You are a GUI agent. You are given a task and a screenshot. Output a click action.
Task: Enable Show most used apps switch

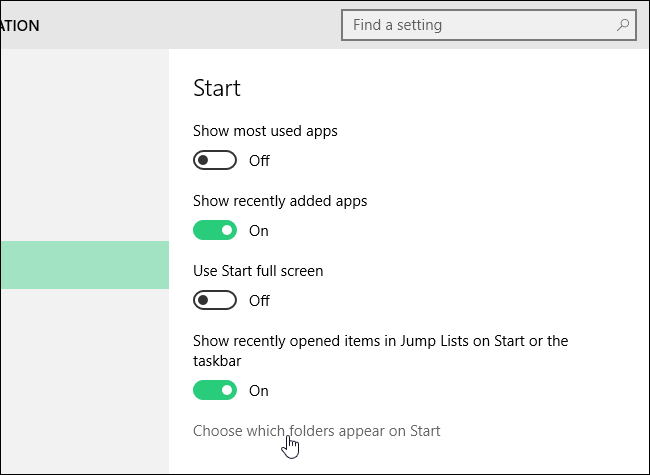click(215, 160)
